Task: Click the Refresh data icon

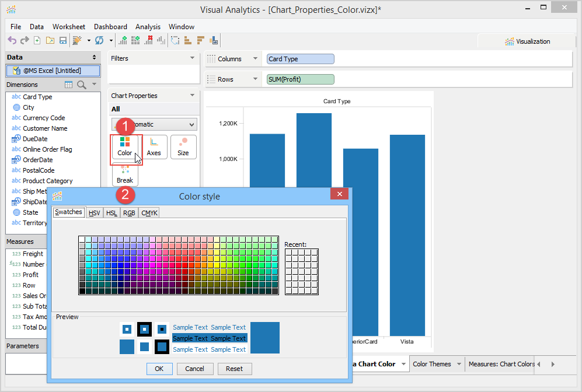Action: (x=99, y=40)
